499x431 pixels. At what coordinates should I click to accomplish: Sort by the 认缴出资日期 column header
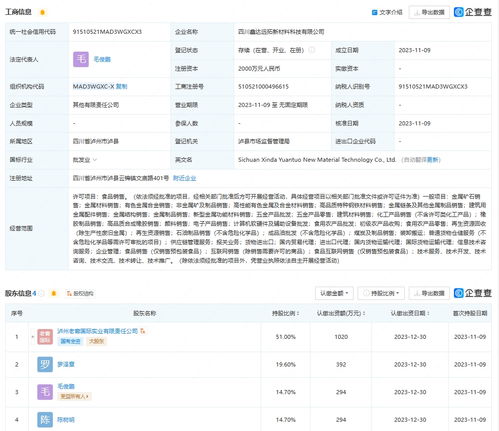click(410, 313)
